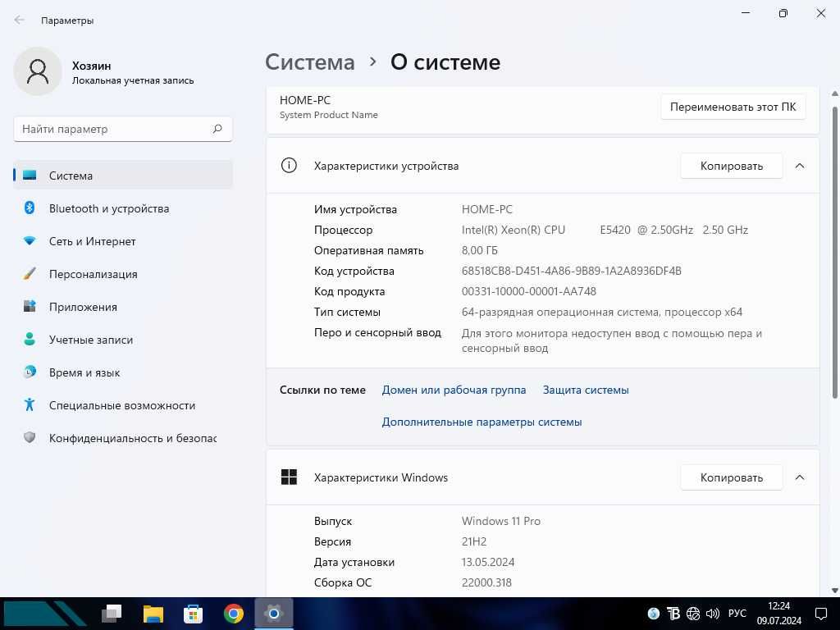
Task: Select the install date 13.05.2024
Action: click(488, 562)
